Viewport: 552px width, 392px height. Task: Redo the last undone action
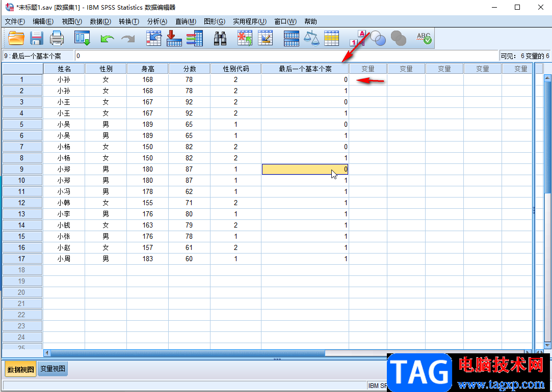tap(128, 39)
